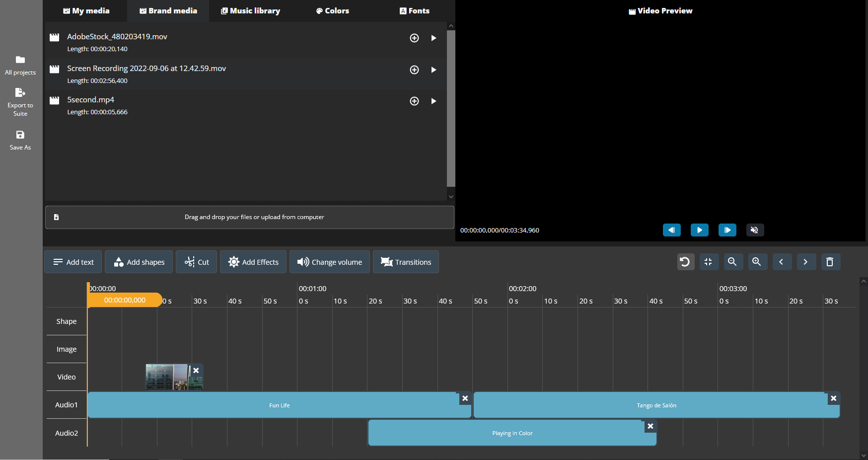Delete selected item with trash icon
The width and height of the screenshot is (868, 460).
pos(830,262)
